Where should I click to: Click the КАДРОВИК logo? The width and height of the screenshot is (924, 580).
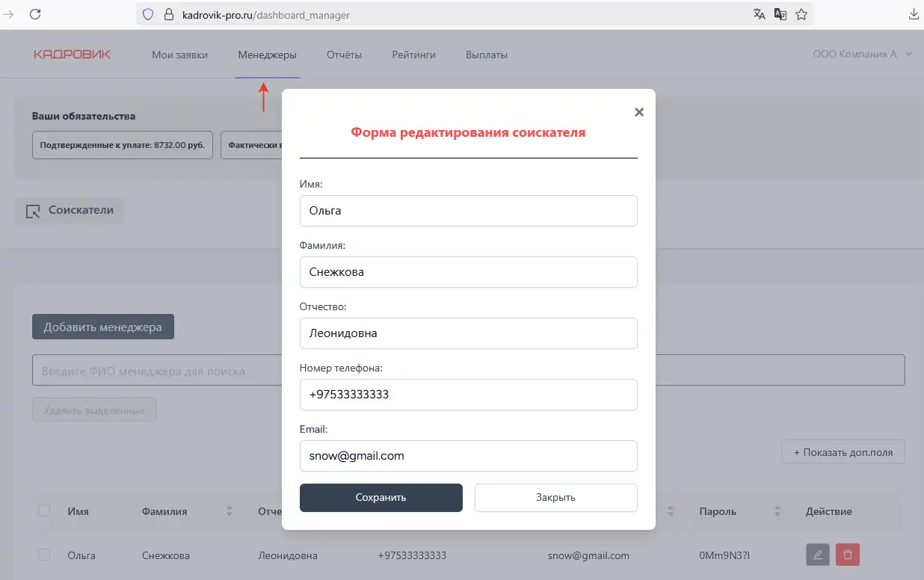[x=72, y=55]
